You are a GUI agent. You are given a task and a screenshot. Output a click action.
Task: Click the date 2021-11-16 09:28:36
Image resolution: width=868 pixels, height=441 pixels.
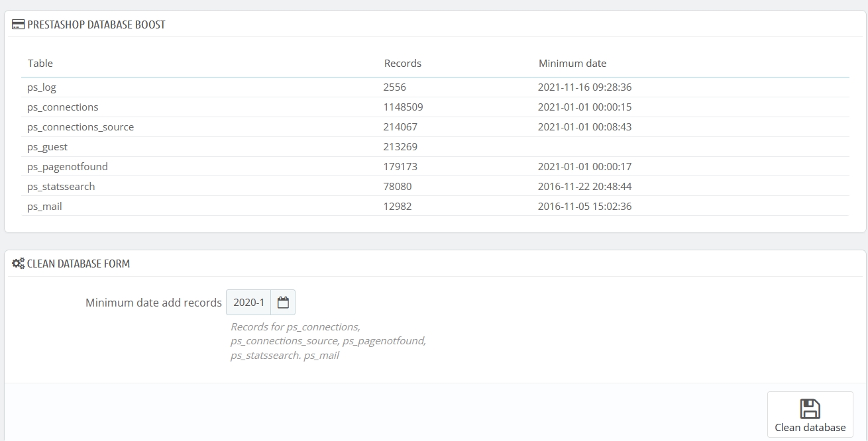click(x=585, y=87)
